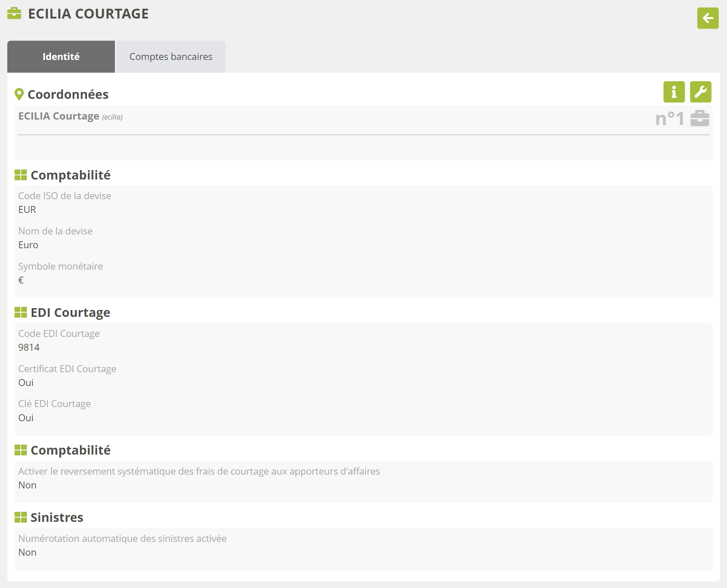Click the green briefcase icon by ECILIA COURTAGE
The height and width of the screenshot is (588, 727).
click(x=14, y=13)
